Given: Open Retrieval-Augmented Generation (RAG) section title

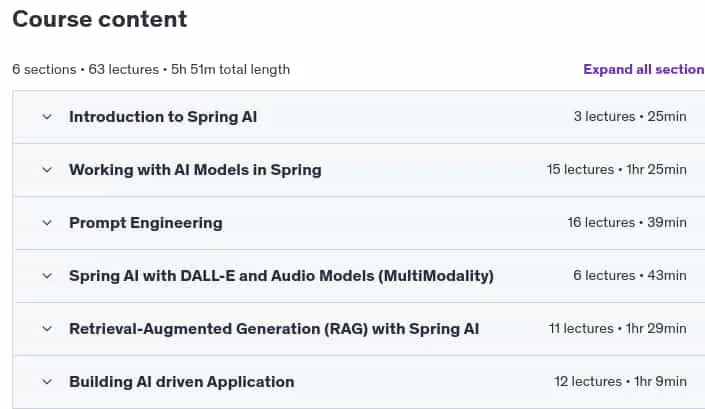Looking at the screenshot, I should coord(274,329).
